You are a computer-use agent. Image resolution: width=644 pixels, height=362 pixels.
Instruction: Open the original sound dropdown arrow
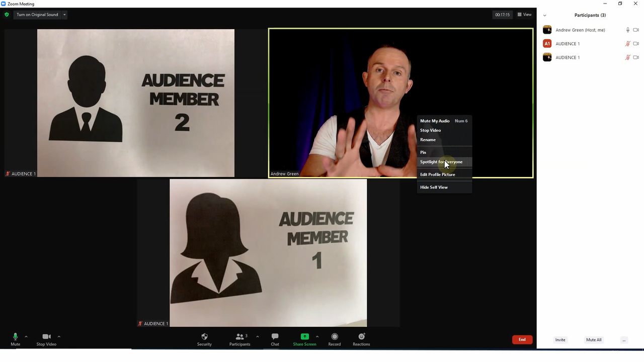pyautogui.click(x=64, y=15)
